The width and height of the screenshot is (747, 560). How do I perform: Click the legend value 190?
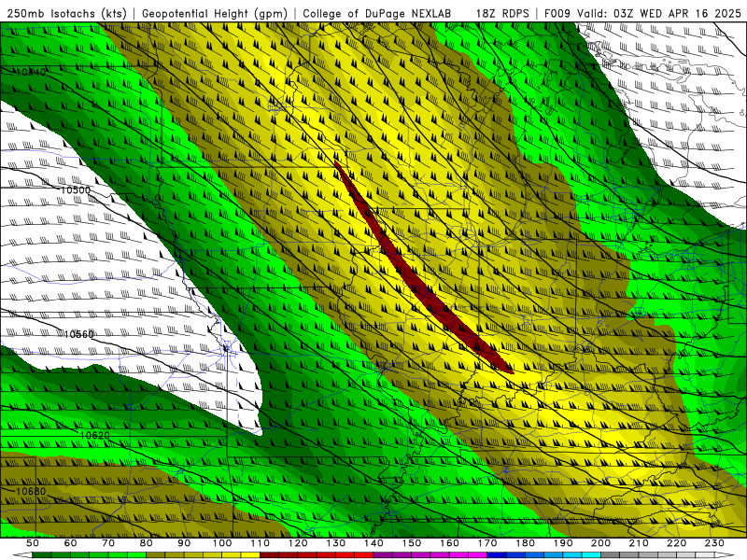[563, 543]
